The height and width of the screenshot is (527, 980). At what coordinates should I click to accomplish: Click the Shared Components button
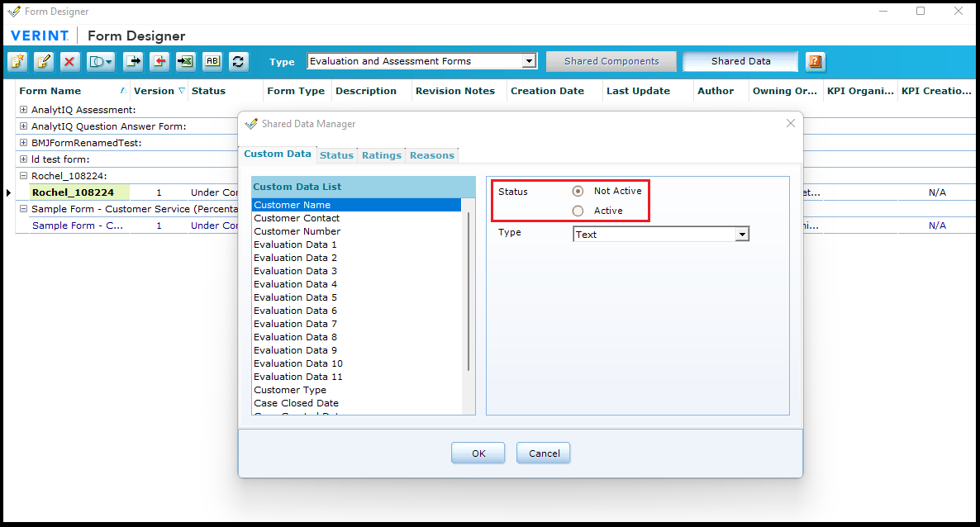611,61
